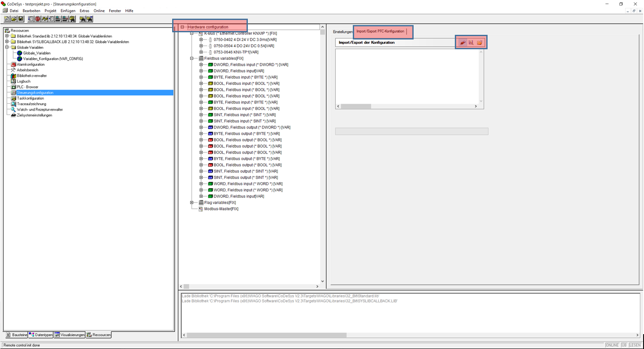This screenshot has height=349, width=644.
Task: Open the Projekt menu
Action: [x=51, y=11]
